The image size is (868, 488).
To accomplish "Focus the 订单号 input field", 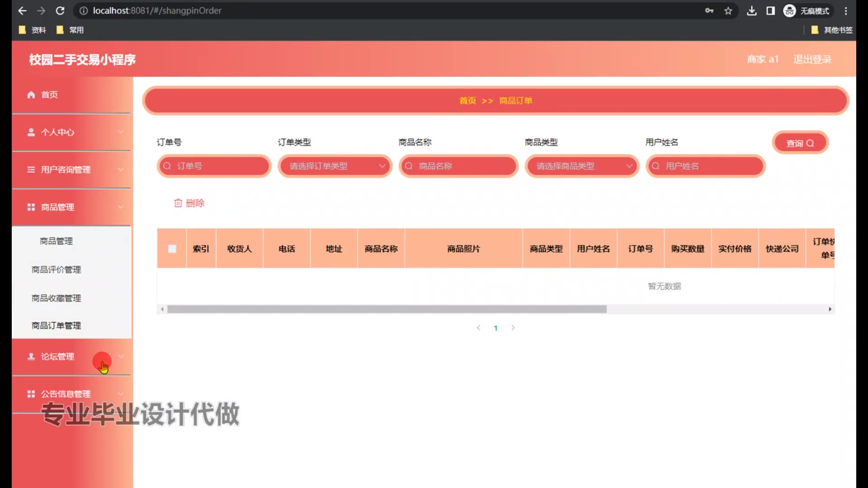I will click(x=214, y=166).
